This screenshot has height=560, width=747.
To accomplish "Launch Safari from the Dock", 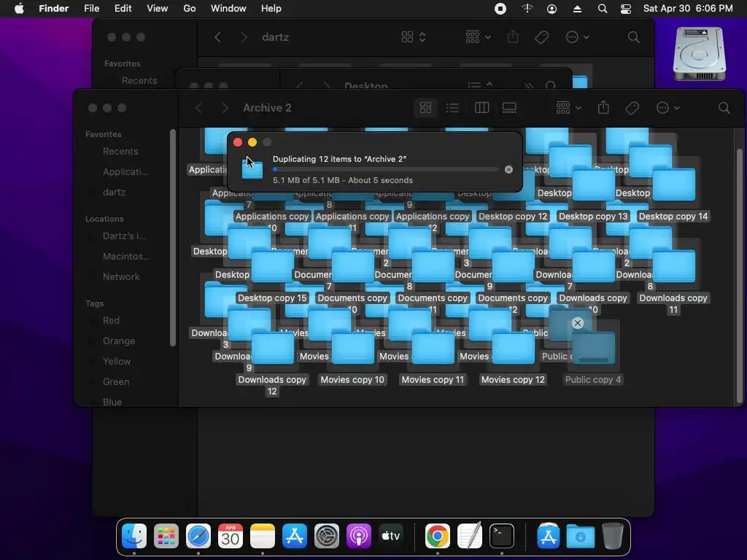I will [198, 536].
